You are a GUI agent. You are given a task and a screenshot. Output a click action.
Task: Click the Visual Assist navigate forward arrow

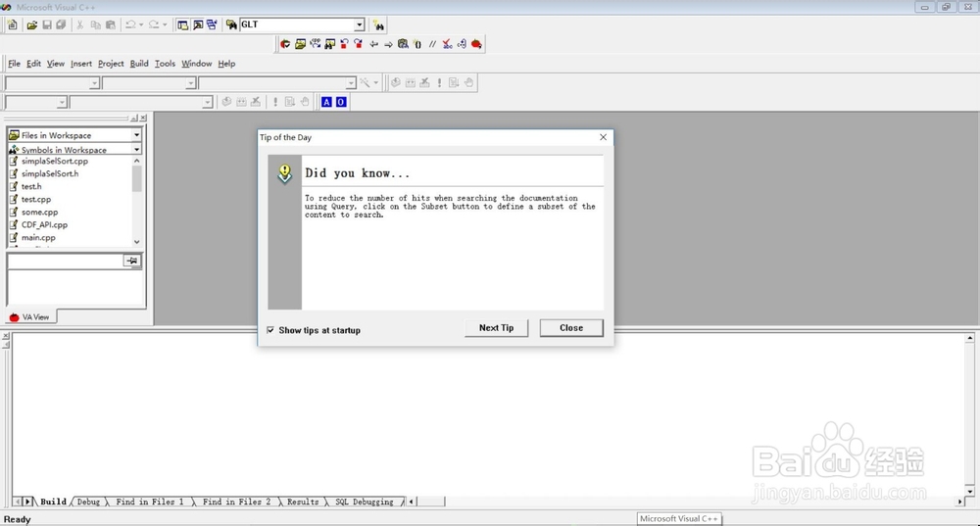point(388,44)
